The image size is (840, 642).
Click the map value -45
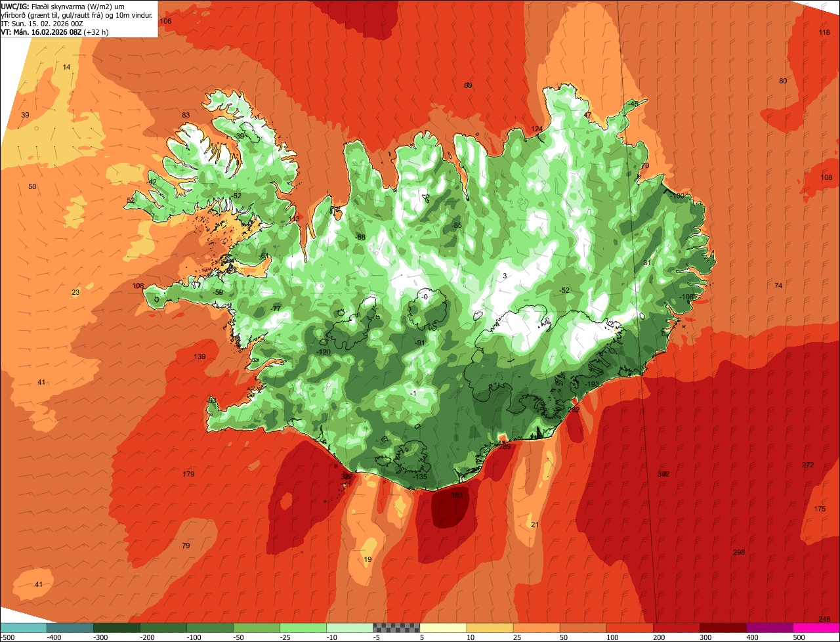pyautogui.click(x=633, y=104)
